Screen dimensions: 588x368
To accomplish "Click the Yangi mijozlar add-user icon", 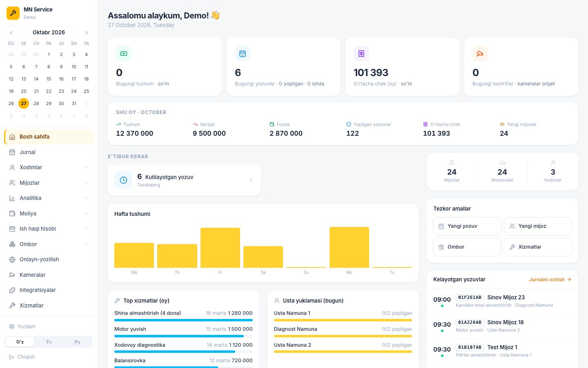I will 502,124.
